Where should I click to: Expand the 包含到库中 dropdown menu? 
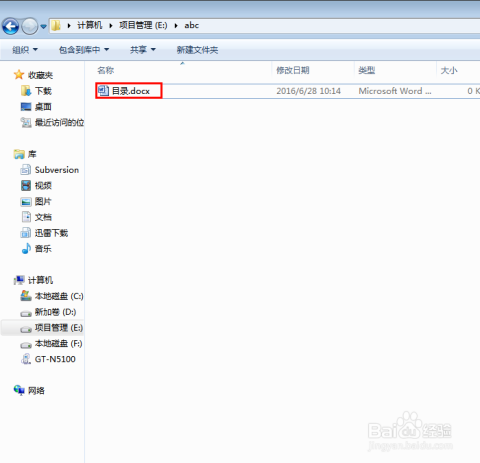tap(84, 50)
